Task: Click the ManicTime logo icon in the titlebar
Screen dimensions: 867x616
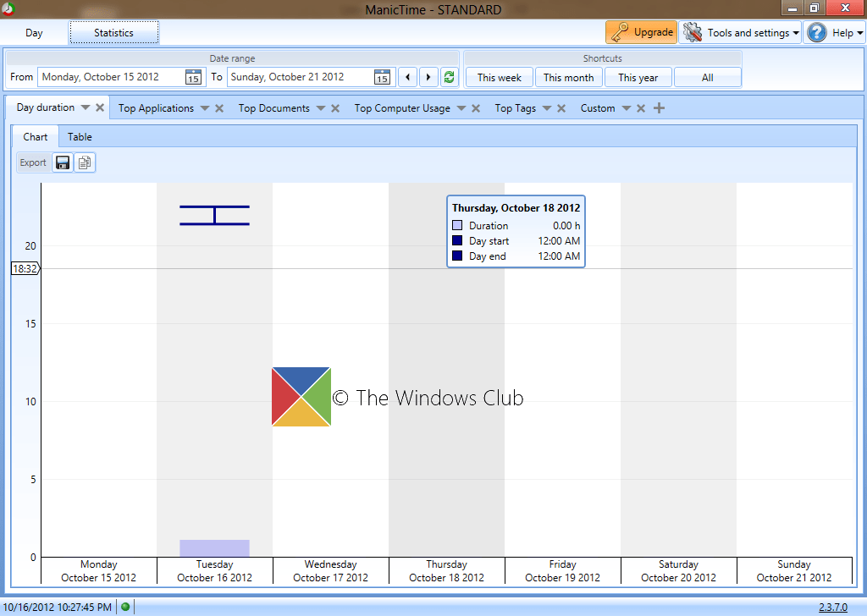Action: 8,8
